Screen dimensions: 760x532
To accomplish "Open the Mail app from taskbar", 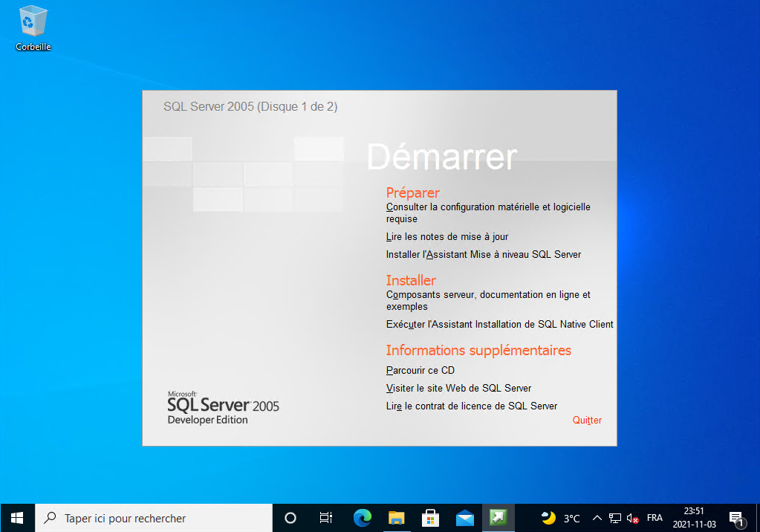I will [x=465, y=518].
